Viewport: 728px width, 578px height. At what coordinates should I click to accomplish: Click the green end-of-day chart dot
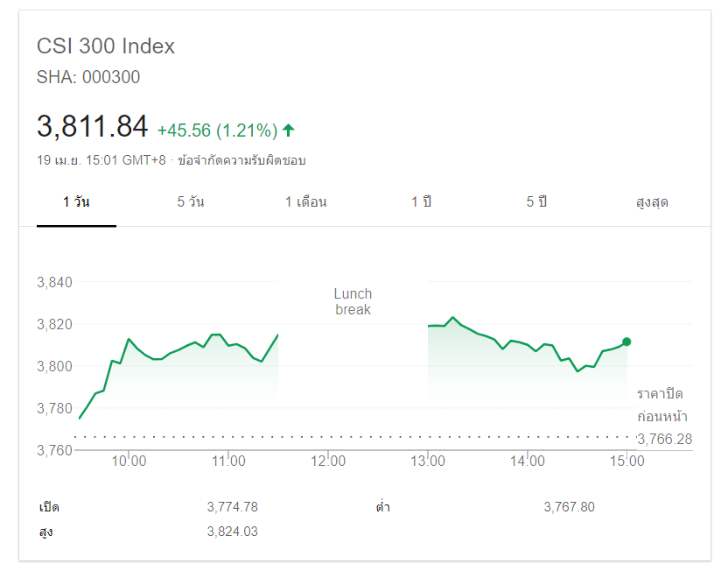coord(626,342)
